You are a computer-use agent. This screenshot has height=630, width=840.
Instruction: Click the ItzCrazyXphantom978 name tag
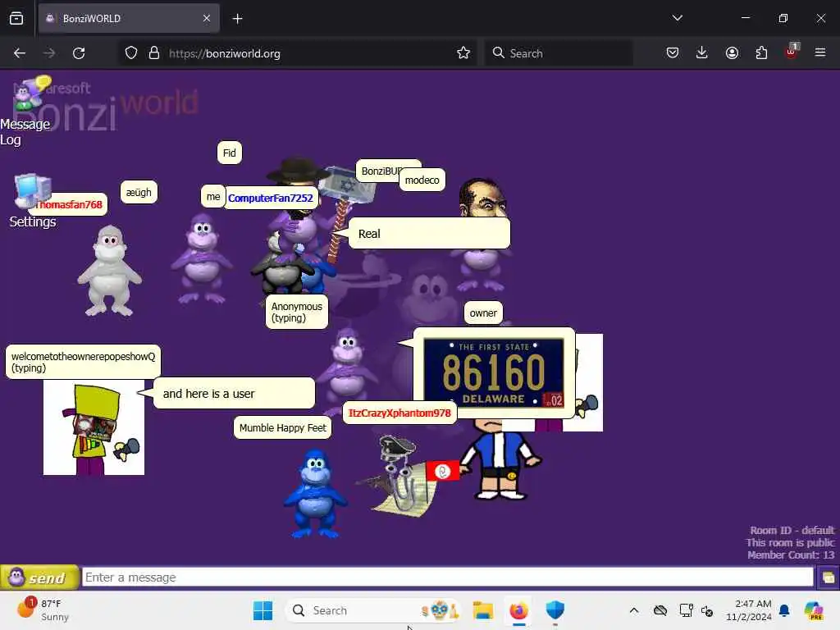[x=399, y=413]
